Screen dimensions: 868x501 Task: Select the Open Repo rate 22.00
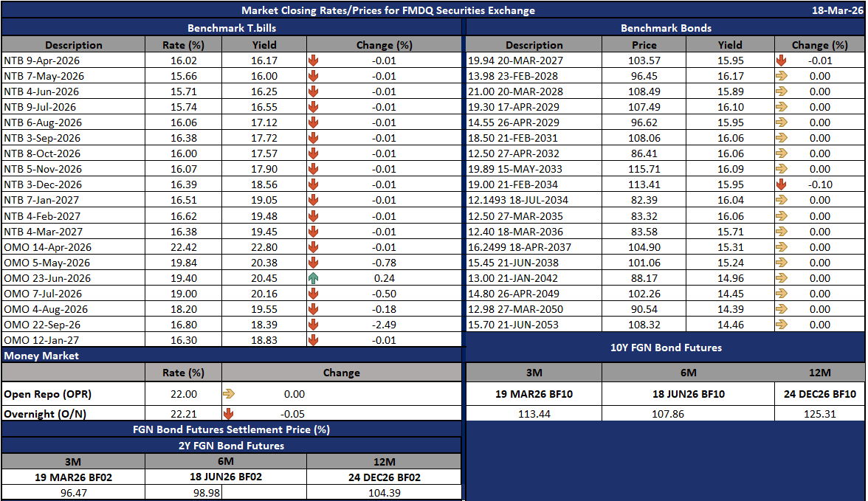tap(183, 393)
